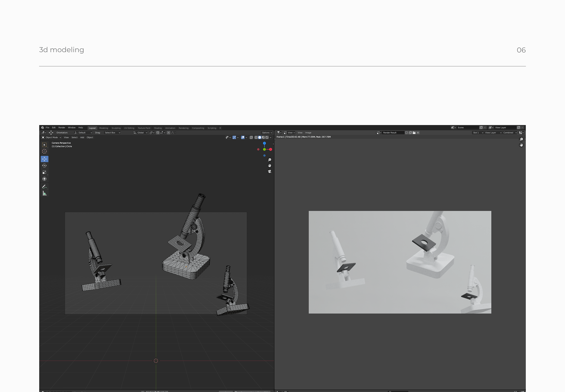
Task: Open the Object Mode dropdown
Action: point(51,138)
